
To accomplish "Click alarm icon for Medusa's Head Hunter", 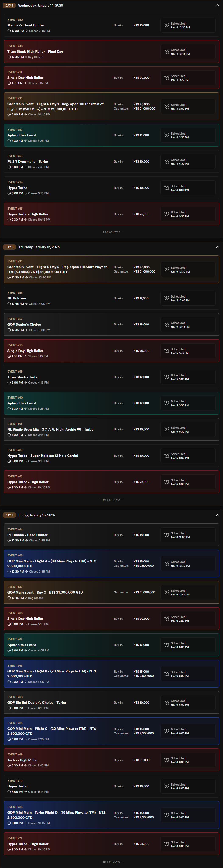I will click(166, 25).
